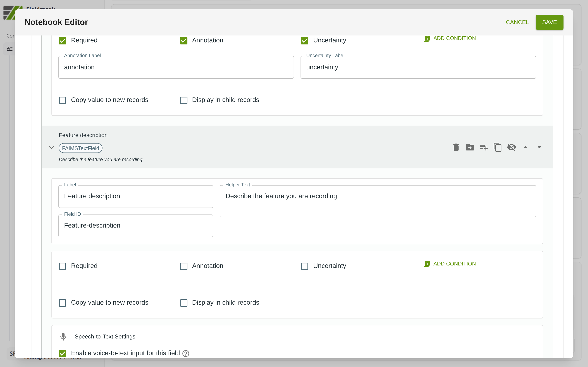Viewport: 588px width, 367px height.
Task: Click the voice-to-text help question mark icon
Action: tap(186, 353)
